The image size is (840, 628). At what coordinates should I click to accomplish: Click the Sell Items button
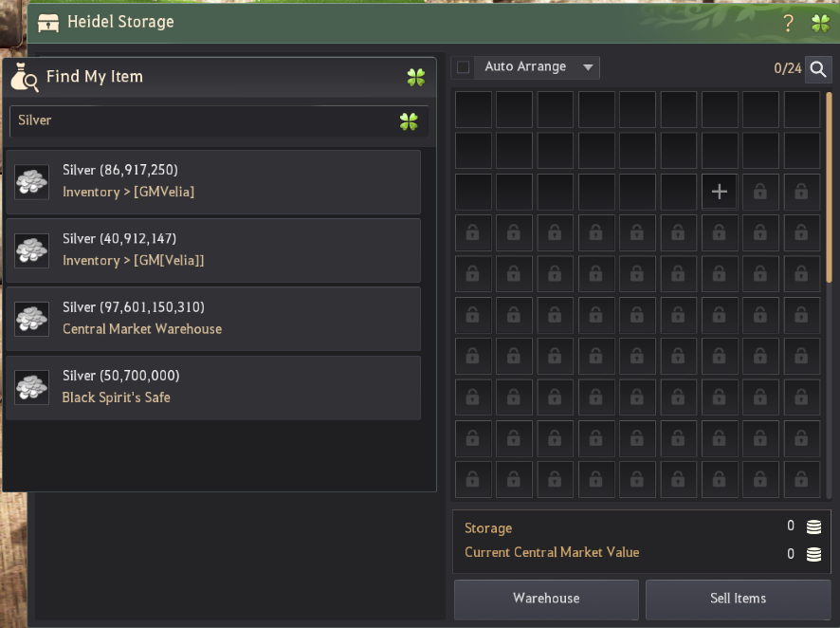tap(739, 599)
